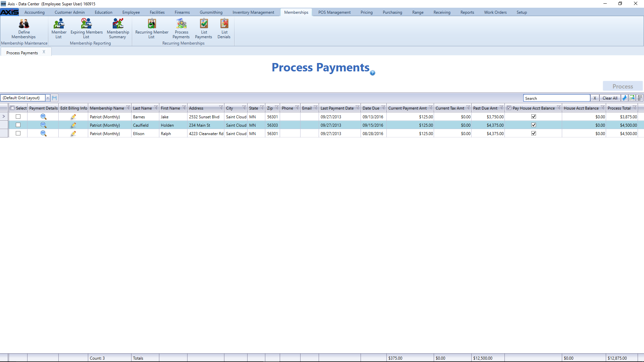Filter the Membership Name column

tap(128, 108)
